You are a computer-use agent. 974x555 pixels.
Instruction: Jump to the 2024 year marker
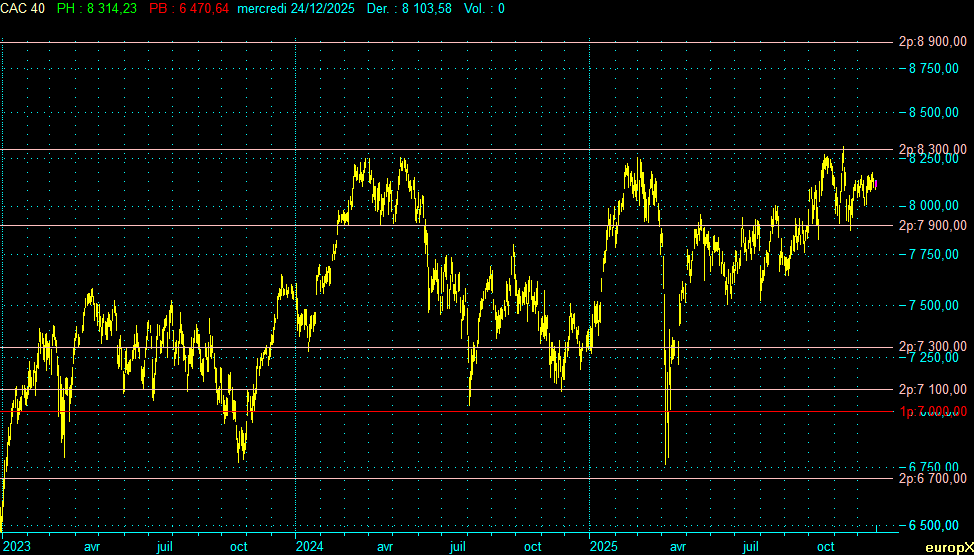[x=309, y=547]
